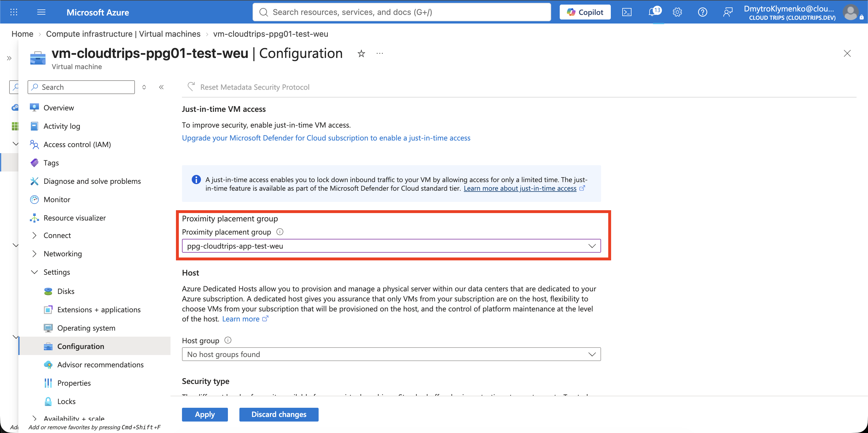Collapse the resource menu with double-left arrows
The width and height of the screenshot is (868, 433).
pyautogui.click(x=161, y=87)
